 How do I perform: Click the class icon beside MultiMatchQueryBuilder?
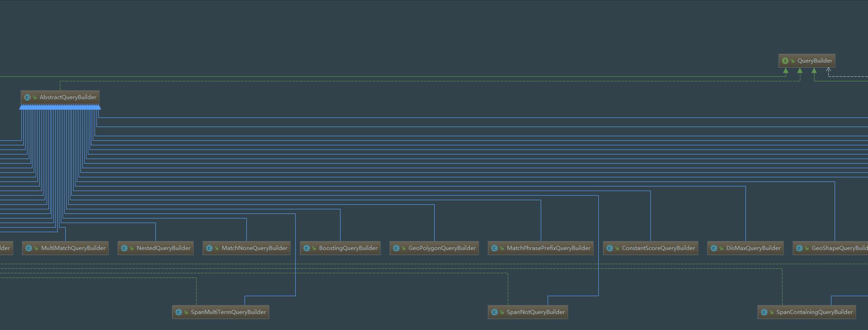click(x=29, y=248)
